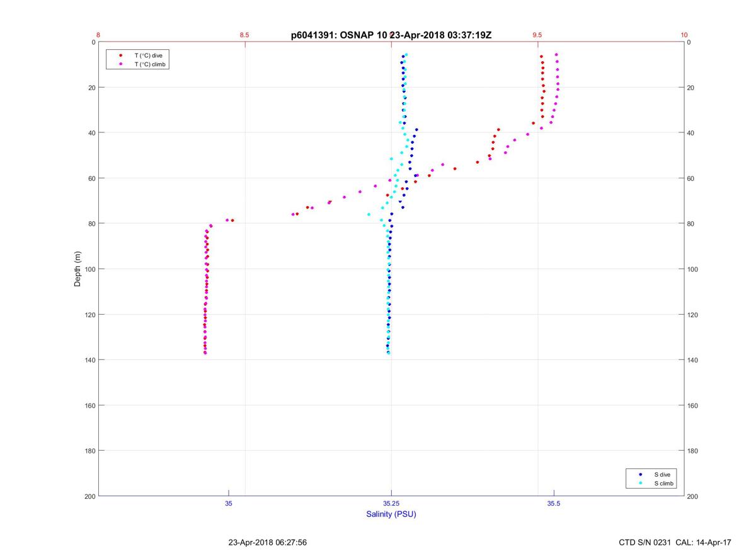Click the right depth tick label 80

(690, 224)
